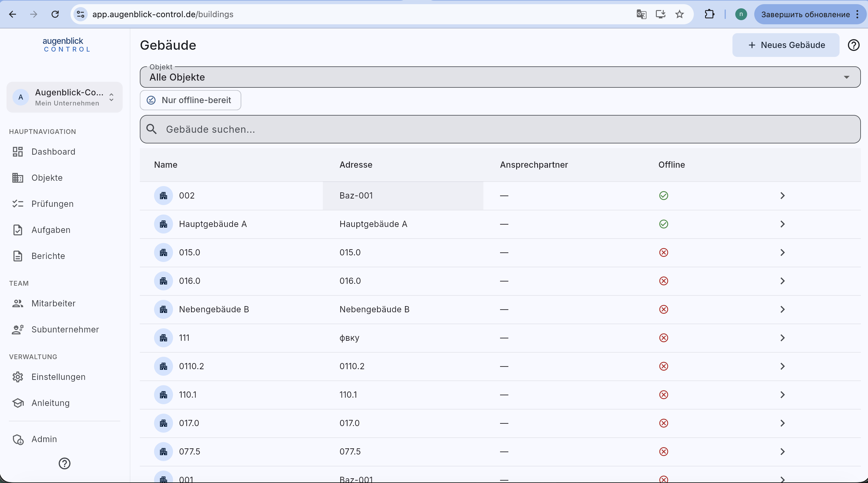Click the building icon for 111
Image resolution: width=868 pixels, height=483 pixels.
pyautogui.click(x=164, y=338)
